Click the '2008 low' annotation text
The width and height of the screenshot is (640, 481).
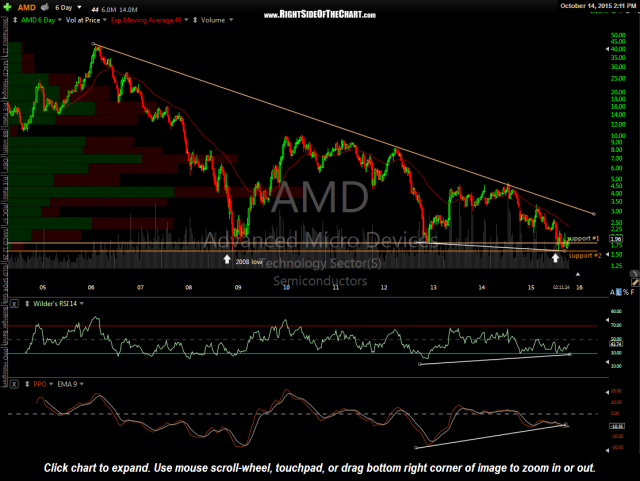coord(249,262)
